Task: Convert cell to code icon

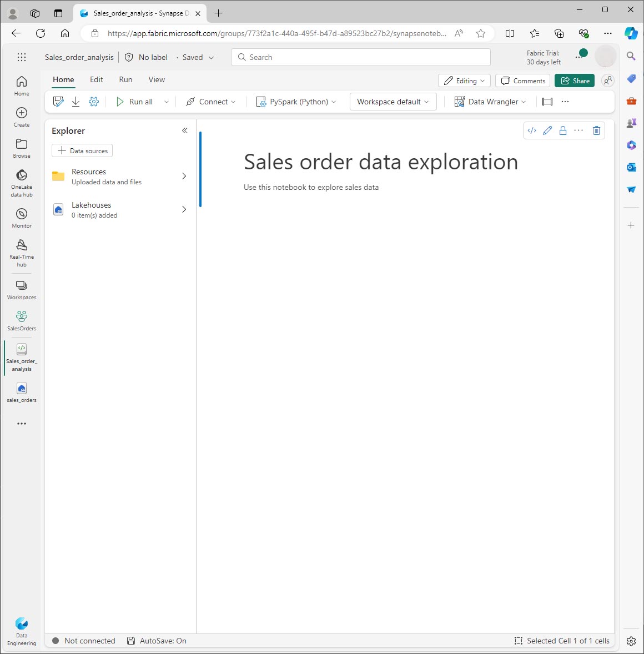Action: [x=532, y=130]
